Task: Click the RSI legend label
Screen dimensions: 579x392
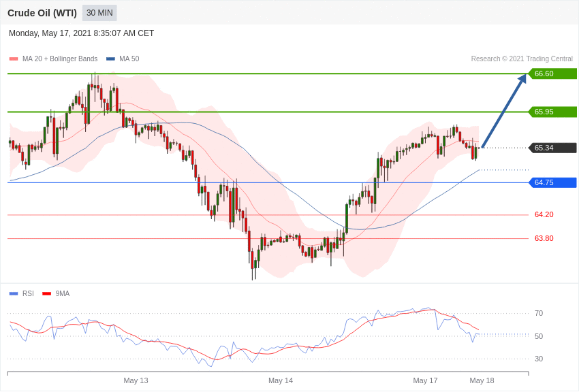Action: [28, 293]
